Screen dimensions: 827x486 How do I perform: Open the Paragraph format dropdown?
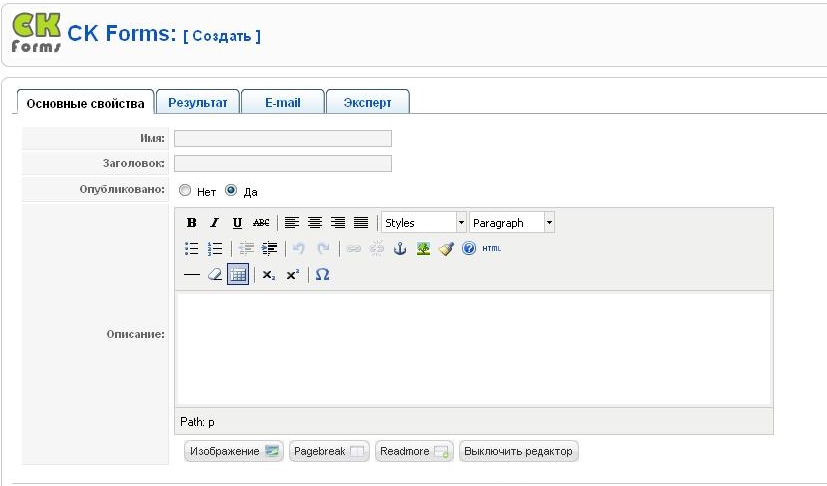tap(512, 223)
